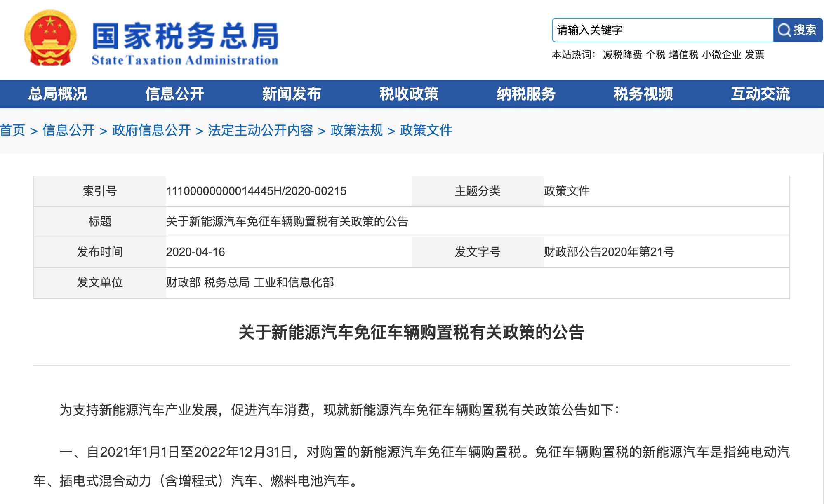Click the magnifier search button
This screenshot has height=504, width=824.
pyautogui.click(x=798, y=30)
